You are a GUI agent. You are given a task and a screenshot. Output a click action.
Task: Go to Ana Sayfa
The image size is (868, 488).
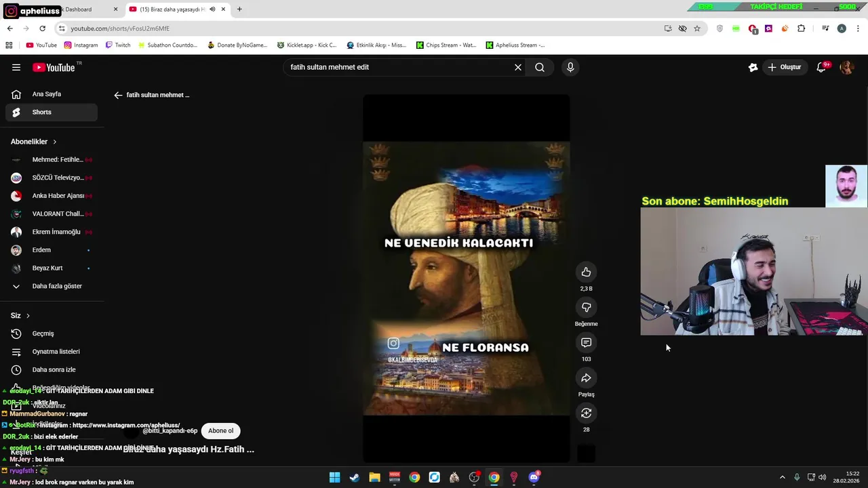[x=52, y=94]
